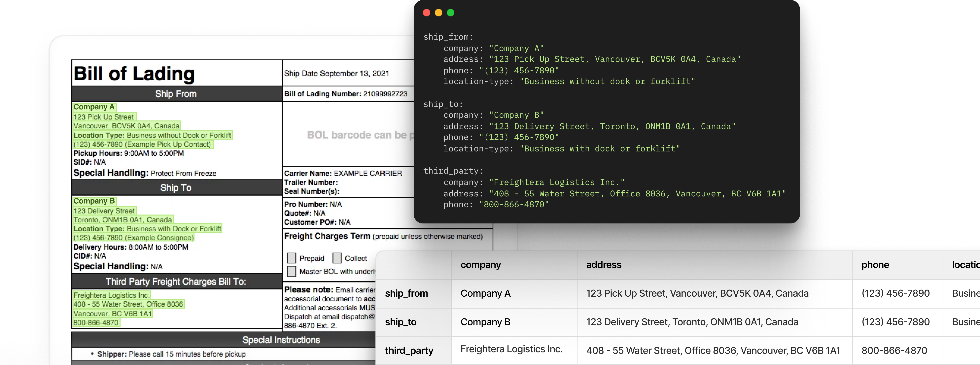Image resolution: width=980 pixels, height=365 pixels.
Task: Click the green maximize window dot
Action: click(x=450, y=13)
